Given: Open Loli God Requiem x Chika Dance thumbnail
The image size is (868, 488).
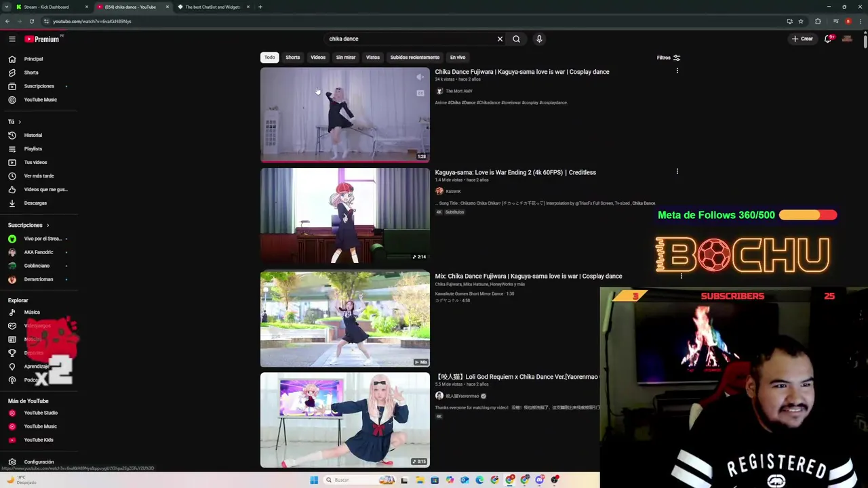Looking at the screenshot, I should 345,420.
